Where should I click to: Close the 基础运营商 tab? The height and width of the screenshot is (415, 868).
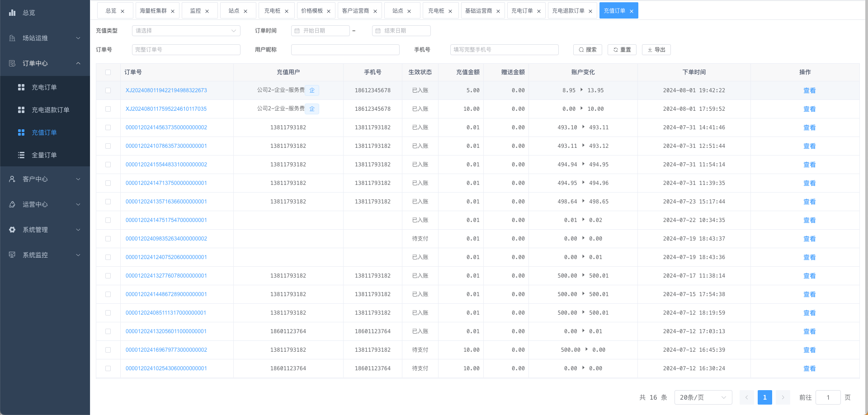tap(498, 11)
